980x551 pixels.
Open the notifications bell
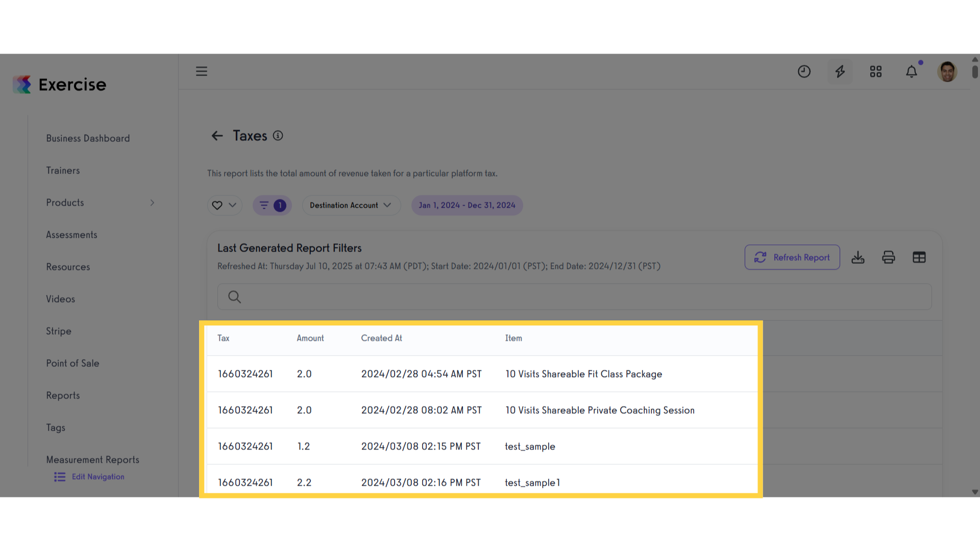(912, 71)
